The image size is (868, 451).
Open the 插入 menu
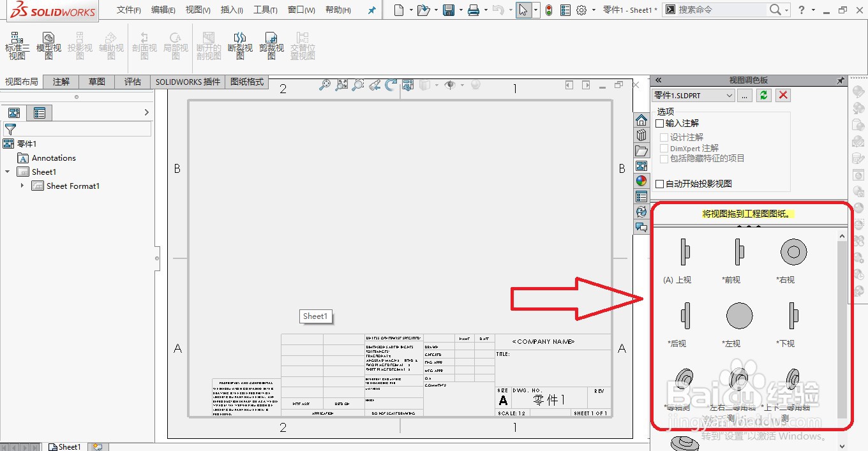coord(231,10)
